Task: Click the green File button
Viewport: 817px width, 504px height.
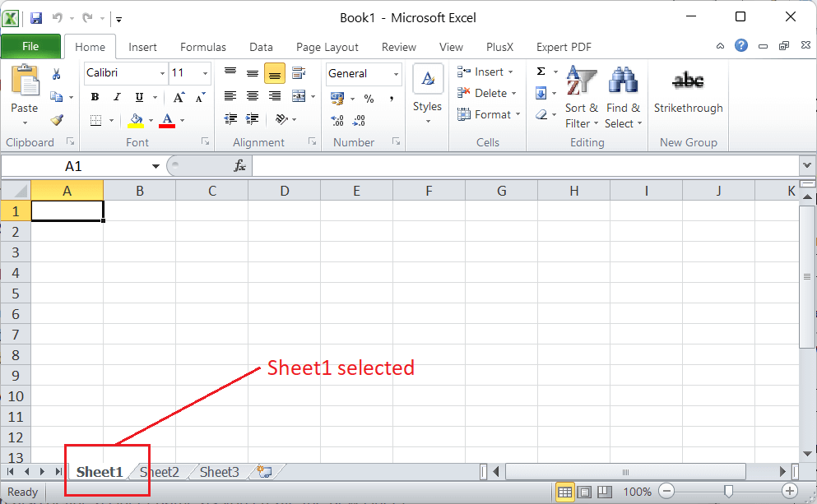Action: [30, 47]
